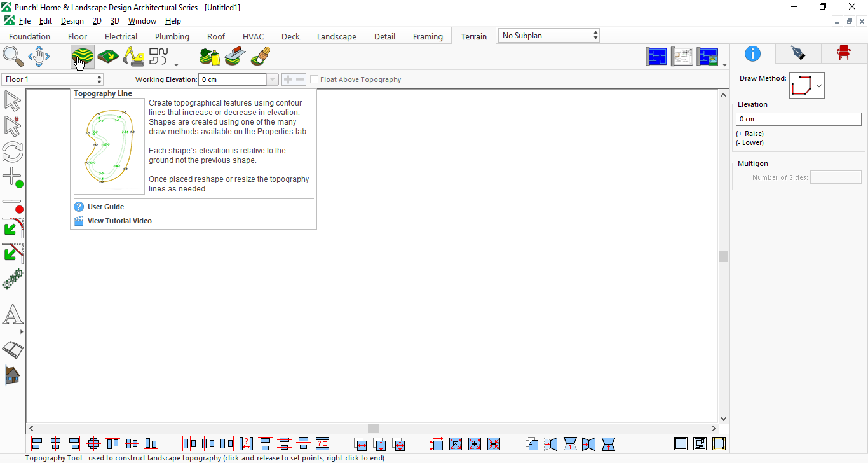Pick the yellow excavator tool
Viewport: 868px width, 463px height.
click(133, 57)
